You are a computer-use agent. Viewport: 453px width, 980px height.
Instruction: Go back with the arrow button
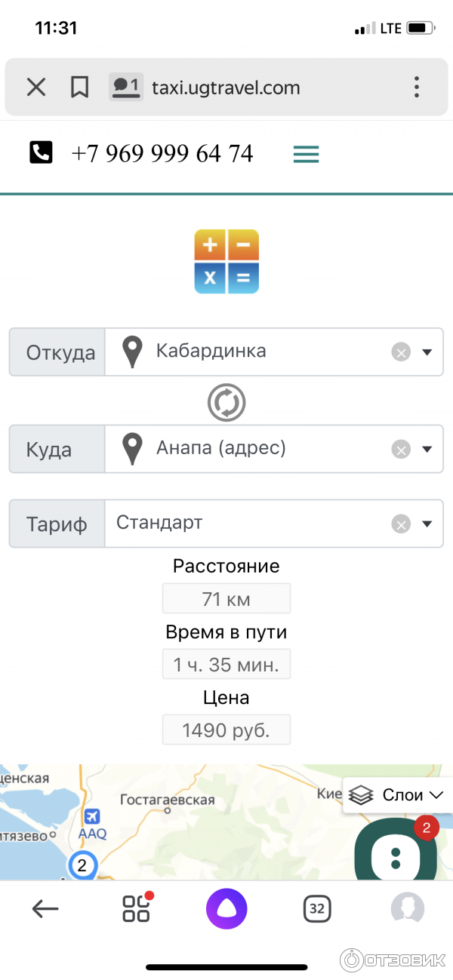pyautogui.click(x=45, y=909)
